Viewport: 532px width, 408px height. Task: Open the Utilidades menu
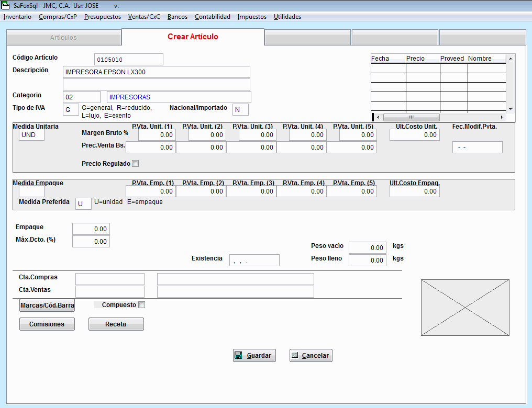[287, 17]
